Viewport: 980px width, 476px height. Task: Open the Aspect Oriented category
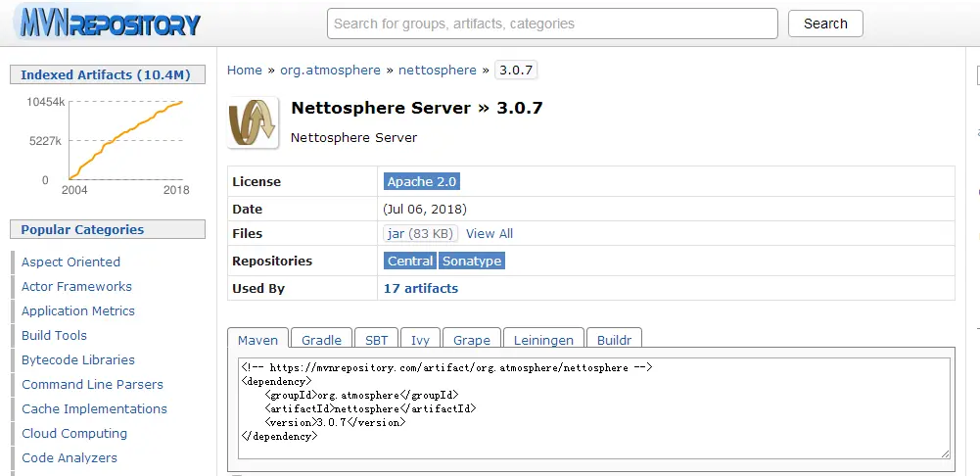[70, 262]
